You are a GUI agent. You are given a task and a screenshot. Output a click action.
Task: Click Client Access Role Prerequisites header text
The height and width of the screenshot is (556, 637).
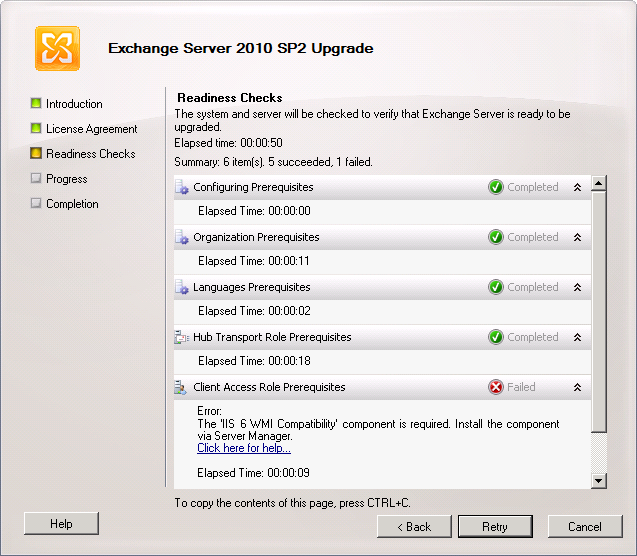(269, 387)
